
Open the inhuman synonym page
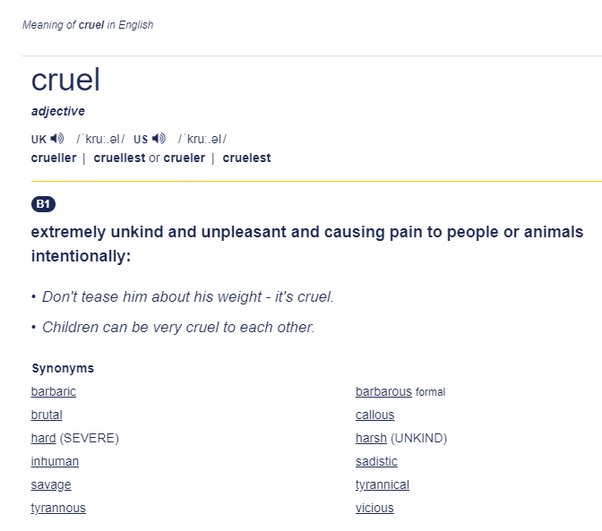coord(55,461)
